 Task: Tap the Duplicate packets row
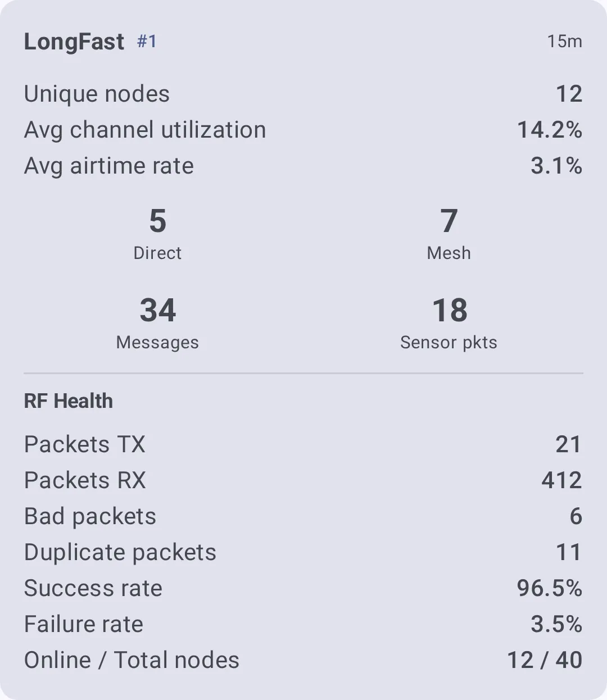[303, 552]
